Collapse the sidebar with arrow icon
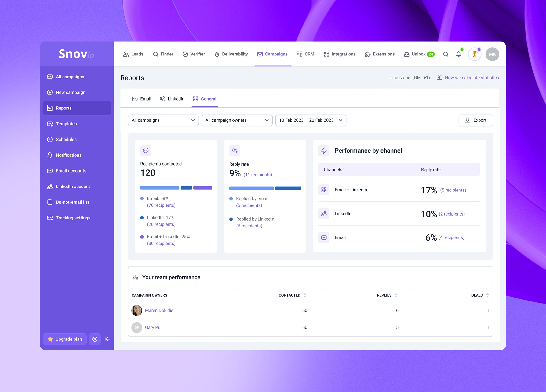The height and width of the screenshot is (392, 546). [x=107, y=339]
